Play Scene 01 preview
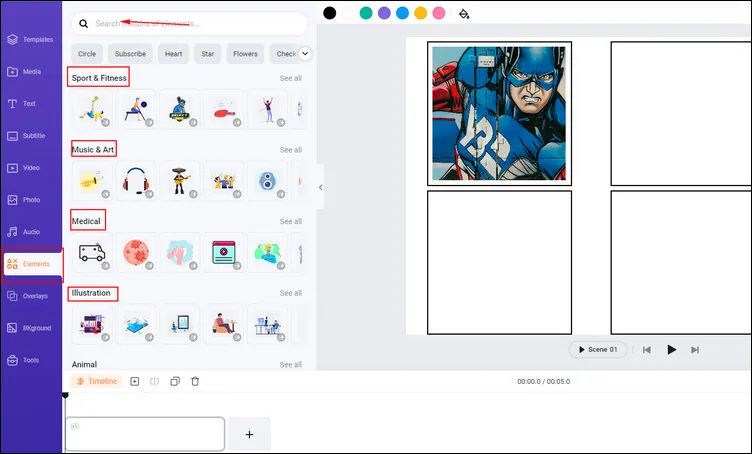The height and width of the screenshot is (454, 752). (x=598, y=349)
